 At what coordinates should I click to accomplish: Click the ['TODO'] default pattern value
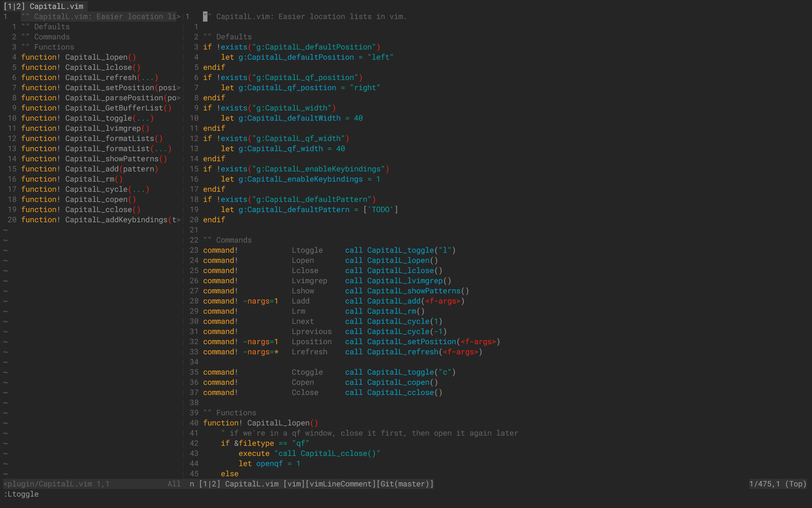coord(381,209)
